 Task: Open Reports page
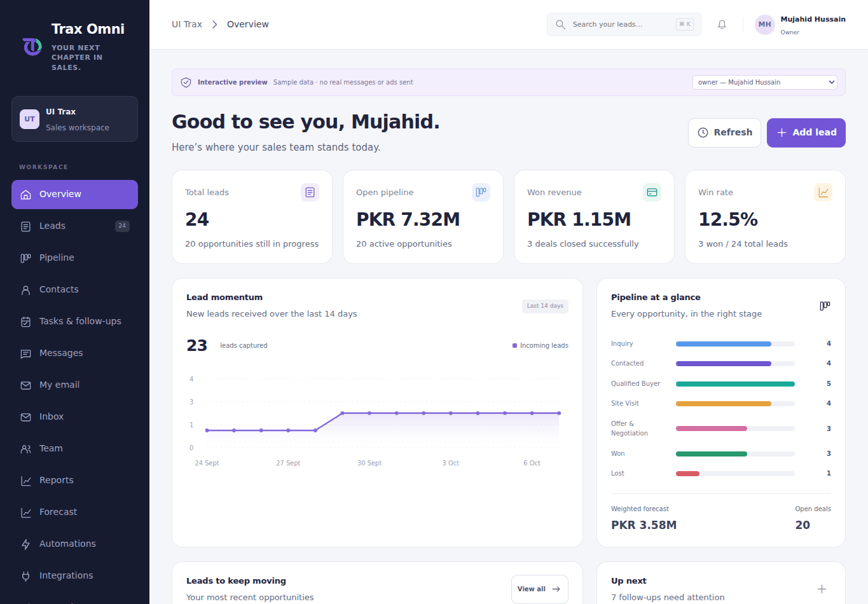tap(74, 481)
